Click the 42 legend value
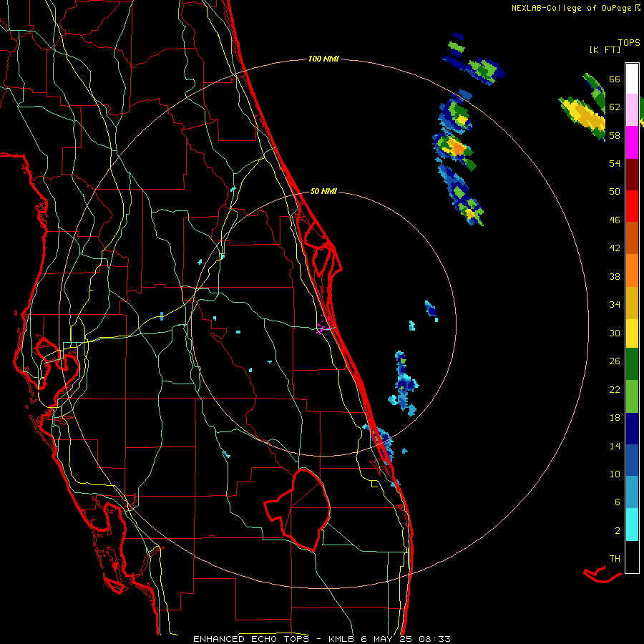The image size is (644, 644). pos(615,248)
